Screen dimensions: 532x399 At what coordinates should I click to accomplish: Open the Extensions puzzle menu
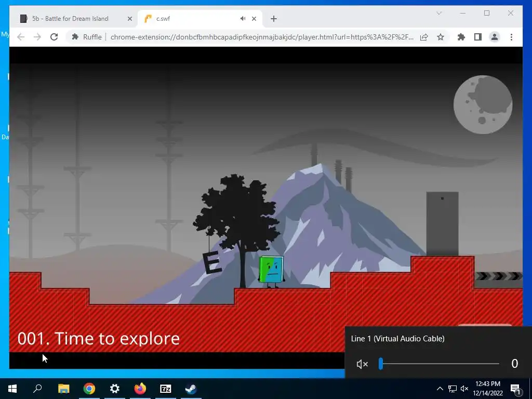[x=461, y=37]
